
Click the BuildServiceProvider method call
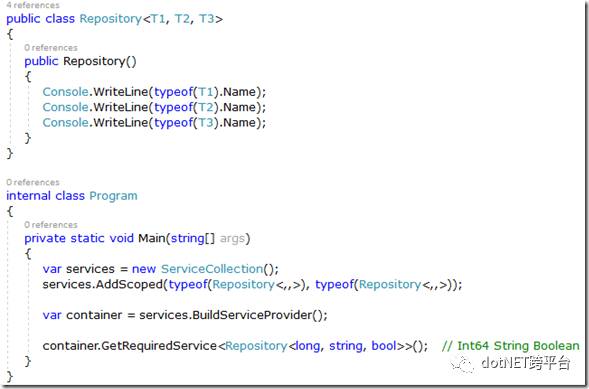click(x=252, y=315)
